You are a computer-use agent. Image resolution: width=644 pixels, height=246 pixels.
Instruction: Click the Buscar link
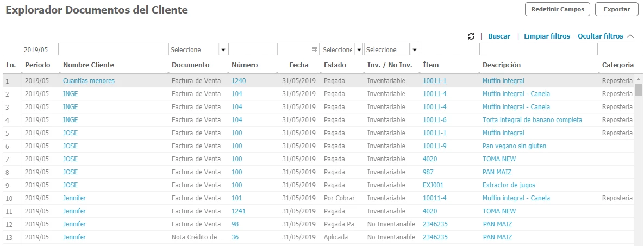pyautogui.click(x=499, y=36)
